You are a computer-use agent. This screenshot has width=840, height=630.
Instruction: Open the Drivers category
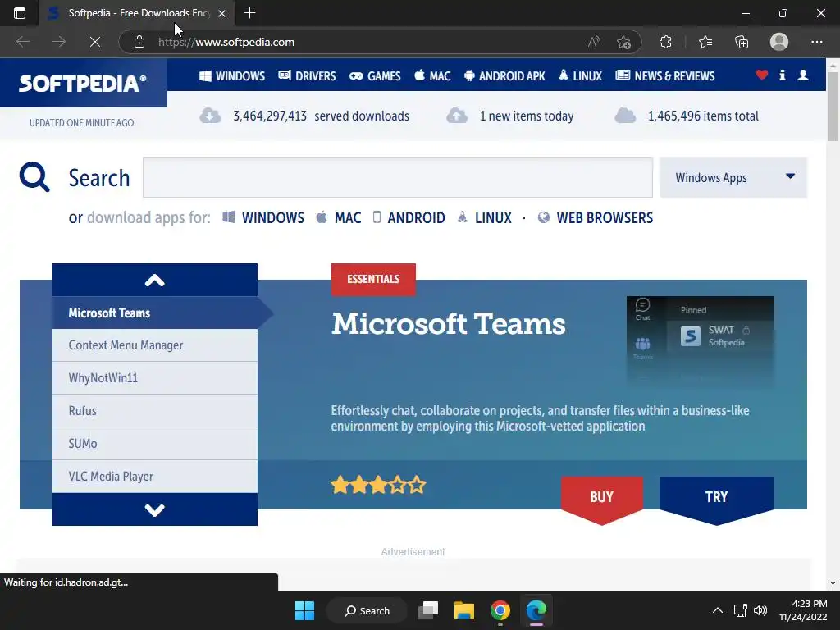click(x=307, y=76)
